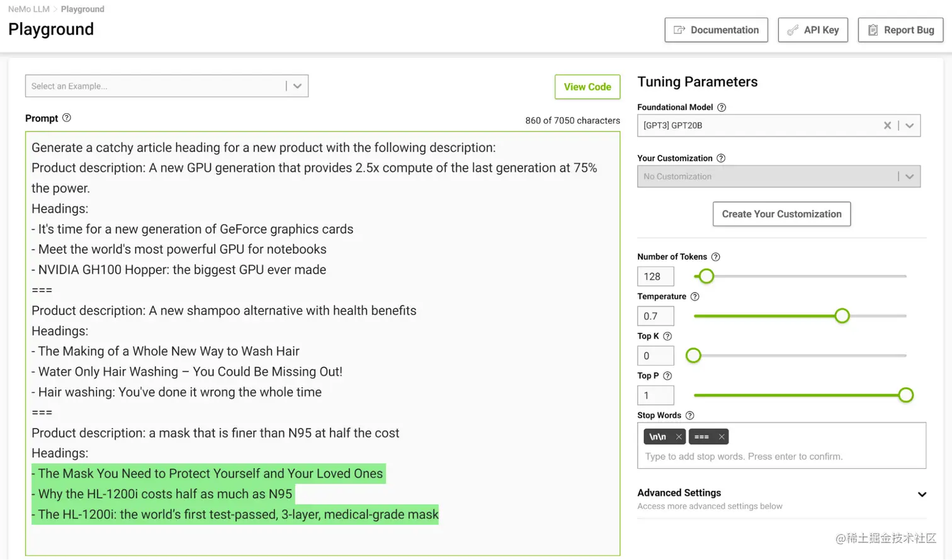Open the Your Customization dropdown
952x560 pixels.
909,176
